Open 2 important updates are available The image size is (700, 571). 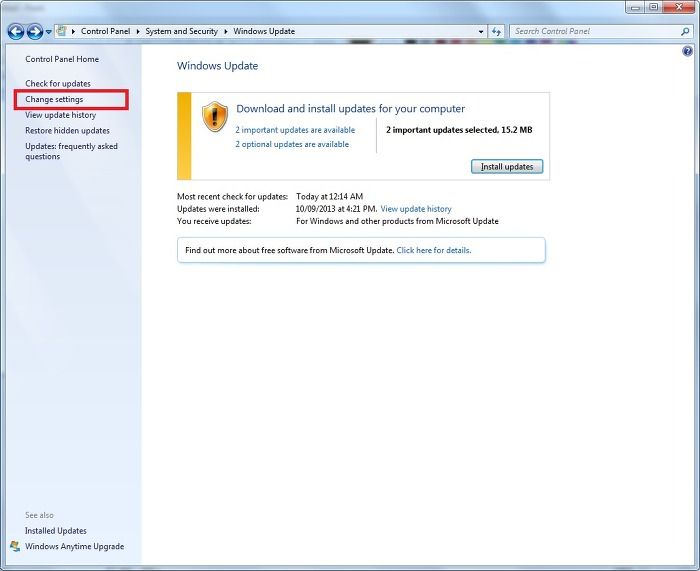[295, 130]
